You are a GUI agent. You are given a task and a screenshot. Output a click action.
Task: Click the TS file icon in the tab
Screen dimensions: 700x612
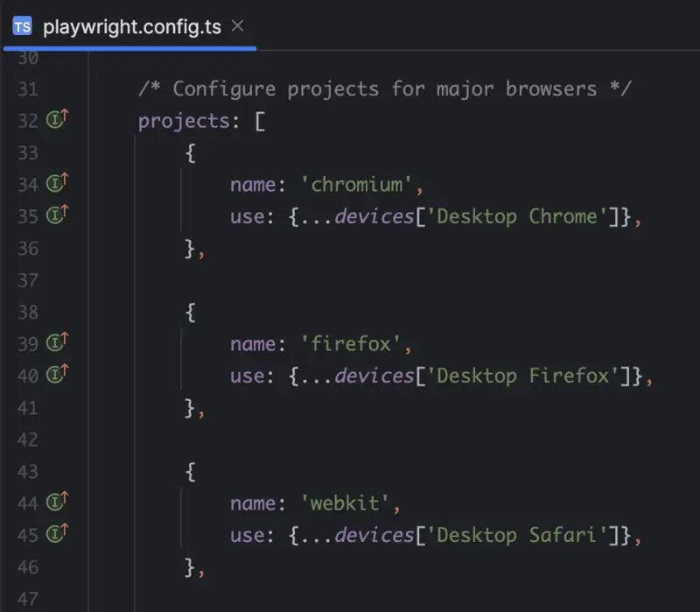coord(22,26)
